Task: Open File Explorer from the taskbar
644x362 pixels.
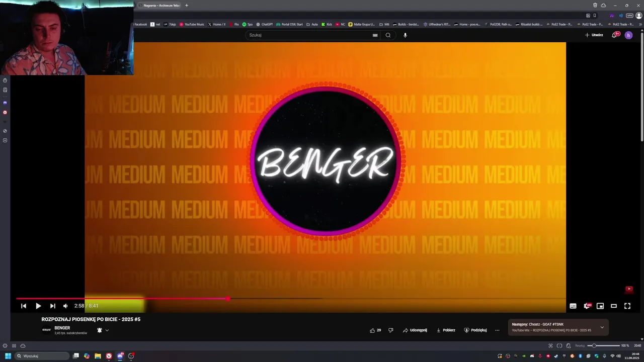Action: click(x=98, y=356)
